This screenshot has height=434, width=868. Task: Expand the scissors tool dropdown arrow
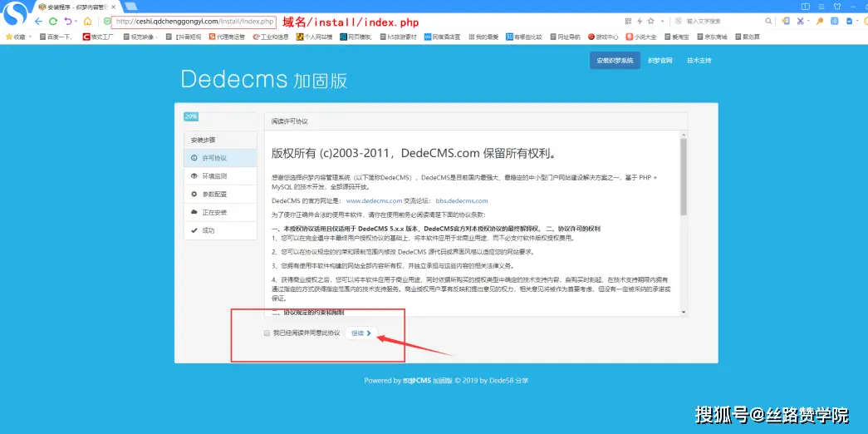click(x=809, y=21)
